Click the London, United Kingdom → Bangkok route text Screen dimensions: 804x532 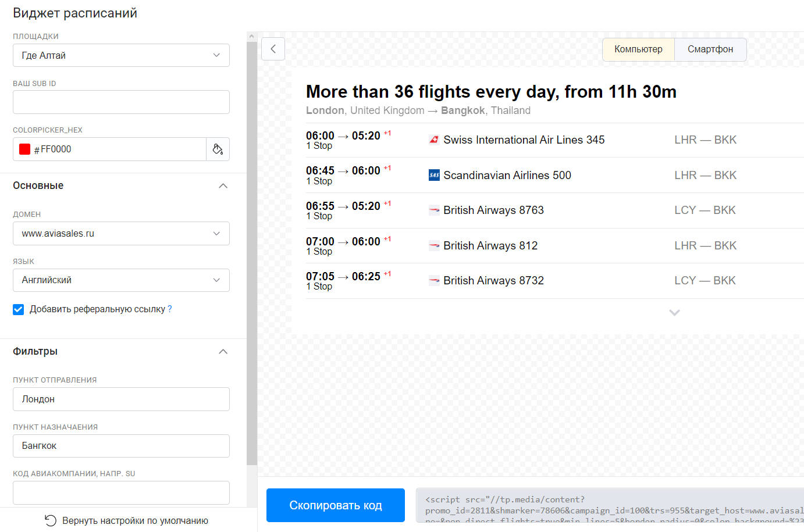(418, 110)
